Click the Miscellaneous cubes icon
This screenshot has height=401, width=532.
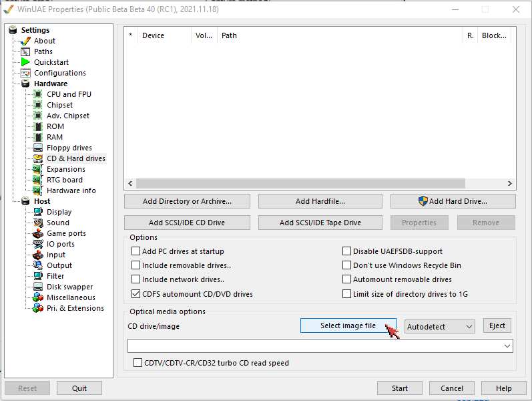(x=38, y=297)
